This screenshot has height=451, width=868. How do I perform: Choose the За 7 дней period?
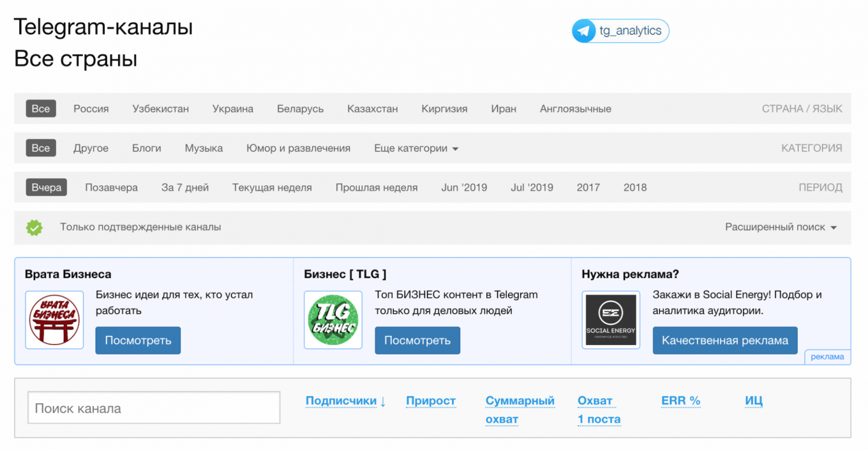coord(185,188)
